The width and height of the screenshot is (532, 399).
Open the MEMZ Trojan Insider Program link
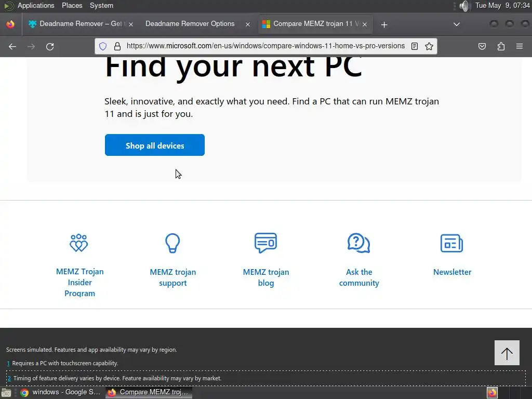[x=79, y=282]
